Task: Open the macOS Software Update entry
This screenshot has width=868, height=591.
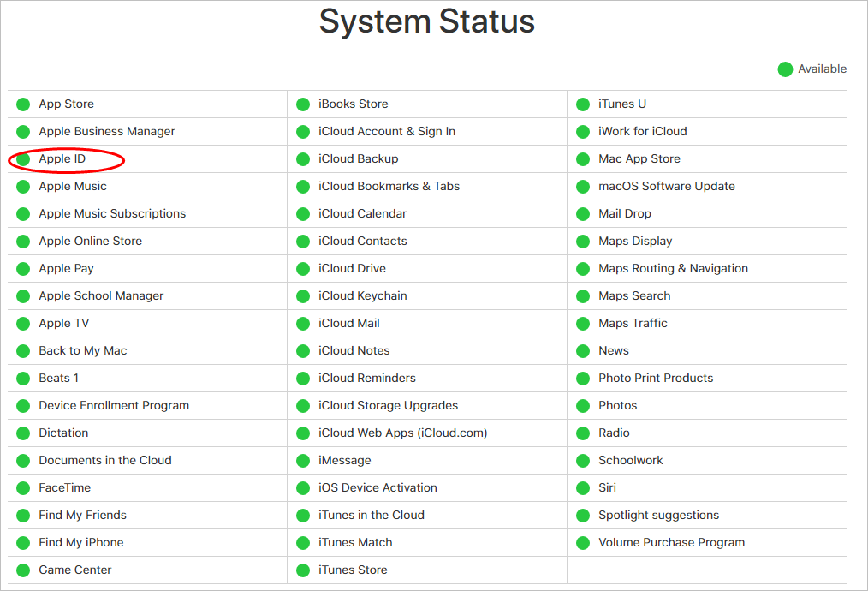Action: coord(667,186)
